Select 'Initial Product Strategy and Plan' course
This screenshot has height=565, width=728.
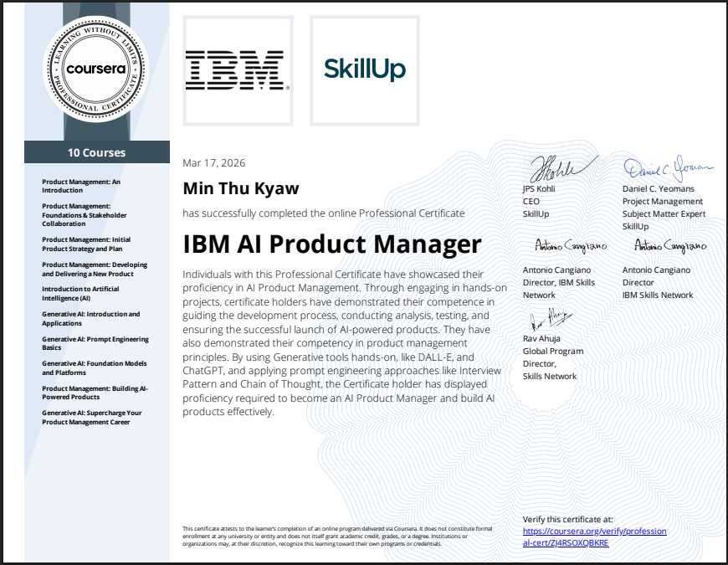tap(86, 244)
